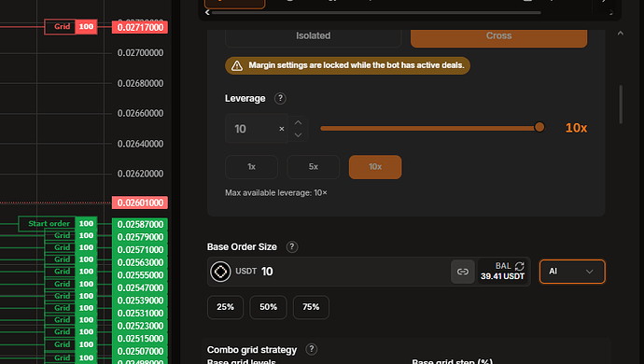Viewport: 644px width, 364px height.
Task: Click the warning triangle in the margin notice
Action: pos(237,65)
